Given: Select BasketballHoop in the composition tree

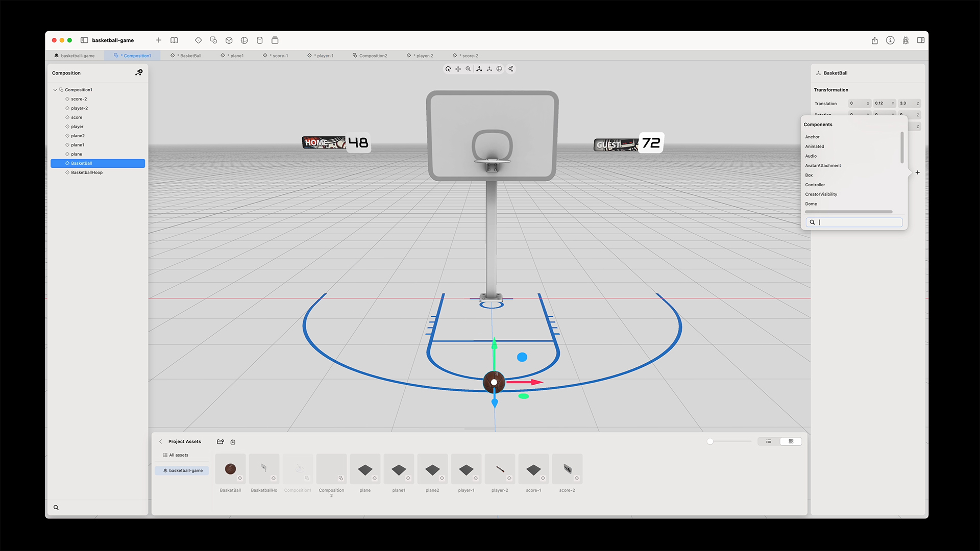Looking at the screenshot, I should click(x=87, y=172).
